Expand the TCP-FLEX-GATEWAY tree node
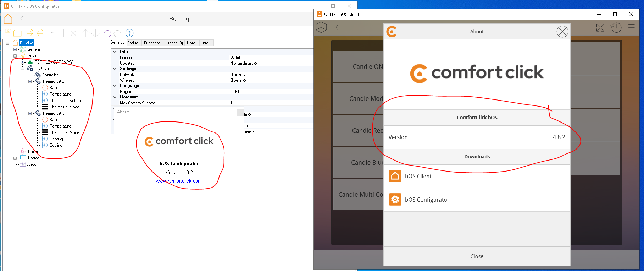 tap(22, 62)
